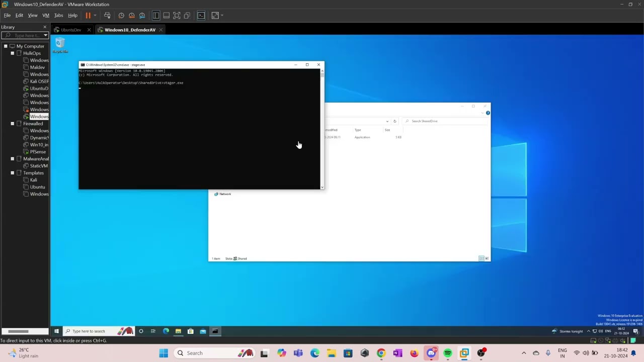Click host taskbar Search box
644x362 pixels.
214,353
